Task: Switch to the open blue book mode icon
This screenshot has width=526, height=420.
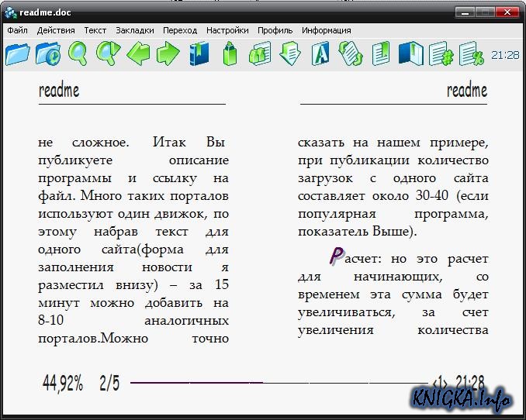Action: tap(411, 53)
